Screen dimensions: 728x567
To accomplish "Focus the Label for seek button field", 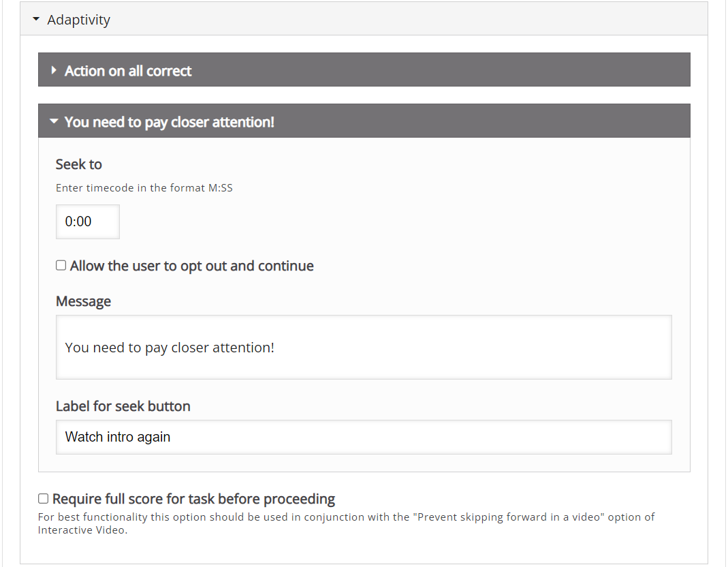I will click(364, 437).
